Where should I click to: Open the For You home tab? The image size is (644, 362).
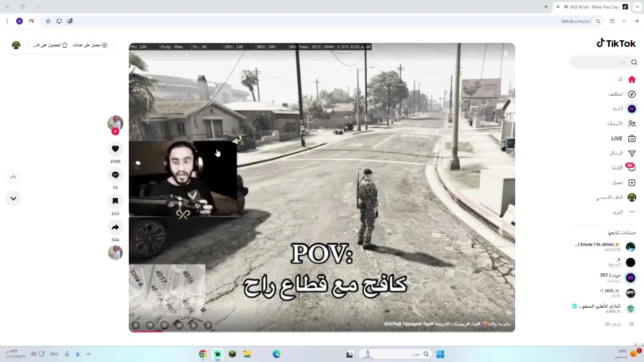(627, 79)
